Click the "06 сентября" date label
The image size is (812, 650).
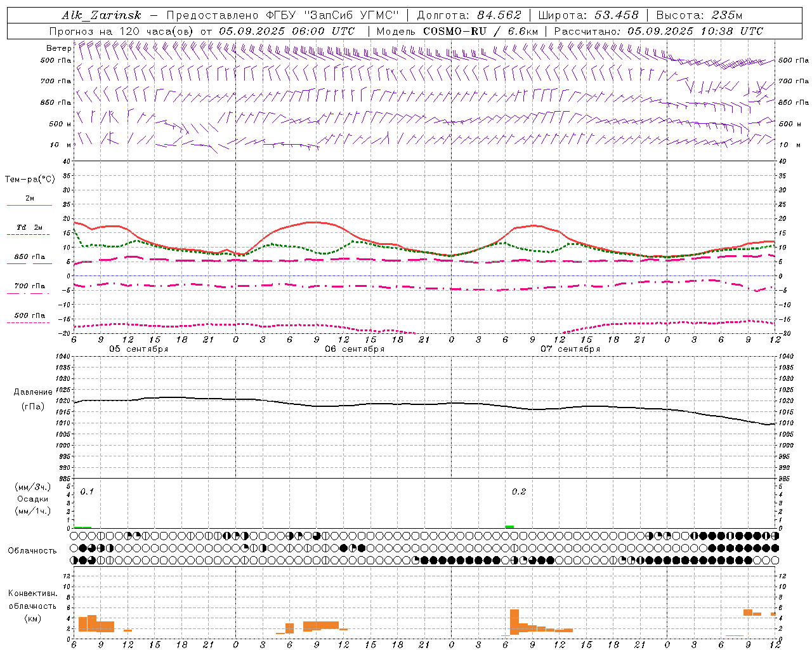[355, 349]
